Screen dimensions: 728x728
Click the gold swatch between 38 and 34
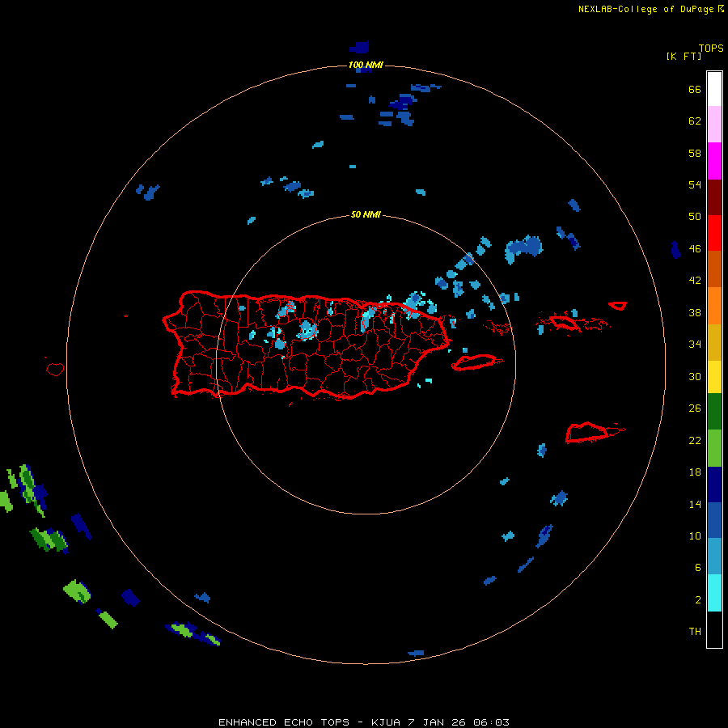point(714,342)
